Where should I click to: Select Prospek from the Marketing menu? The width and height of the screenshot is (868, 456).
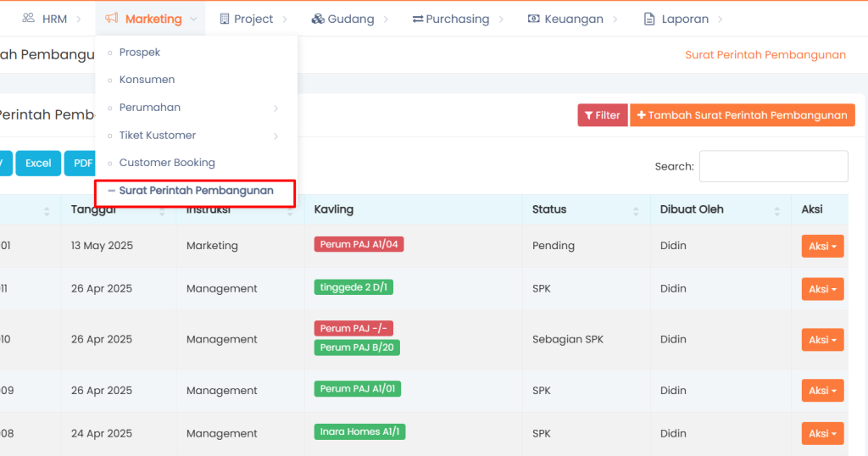click(140, 53)
